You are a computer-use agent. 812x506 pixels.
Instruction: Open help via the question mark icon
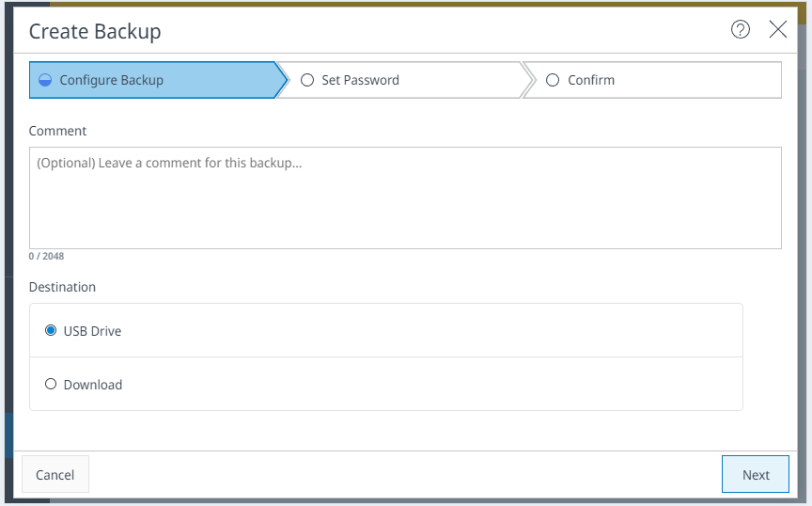[x=741, y=30]
